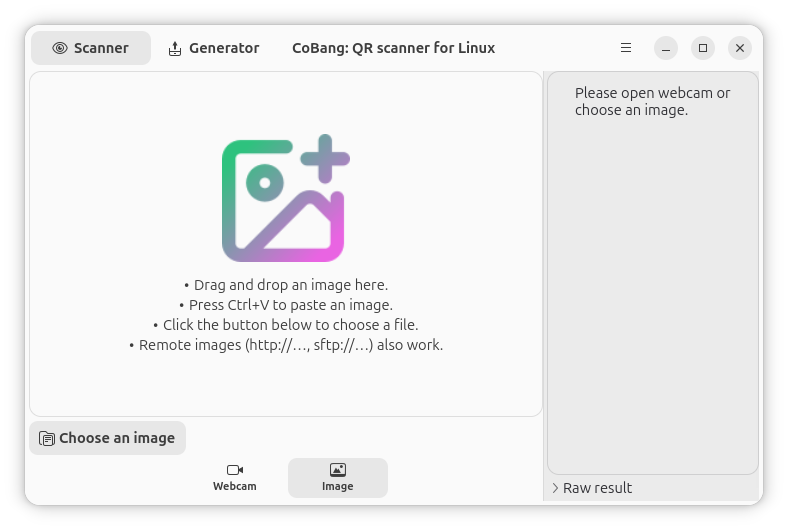The height and width of the screenshot is (530, 788).
Task: Click the eye icon on Scanner tab
Action: click(60, 48)
